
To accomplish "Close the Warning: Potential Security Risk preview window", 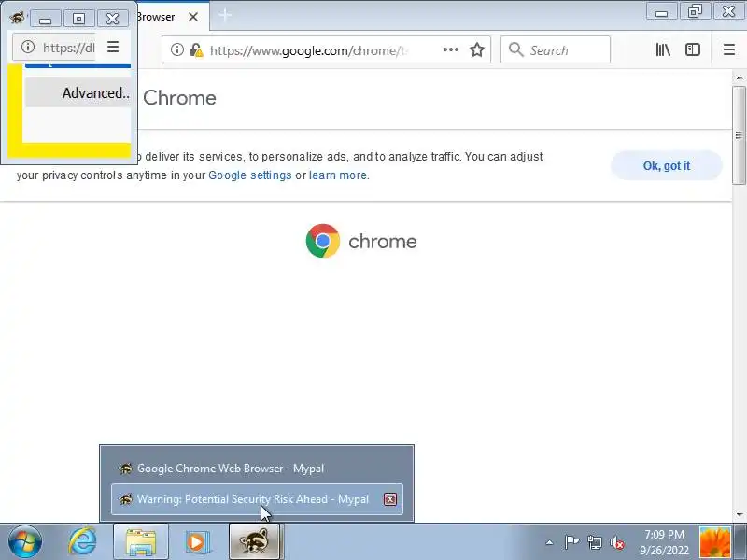I will (390, 499).
